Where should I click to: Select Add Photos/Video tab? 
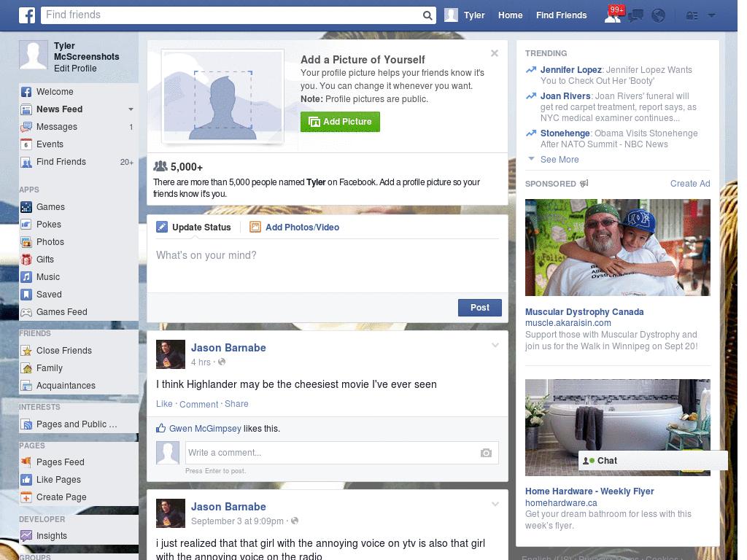(x=295, y=227)
